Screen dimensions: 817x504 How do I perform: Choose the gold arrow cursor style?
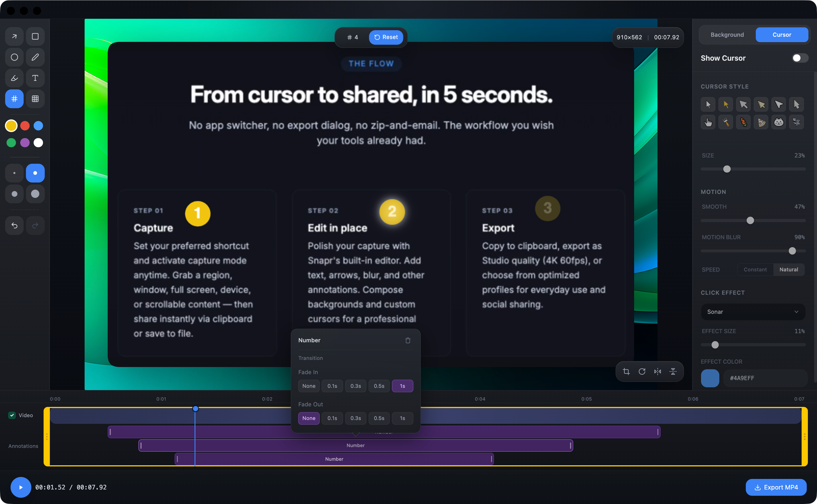[726, 105]
